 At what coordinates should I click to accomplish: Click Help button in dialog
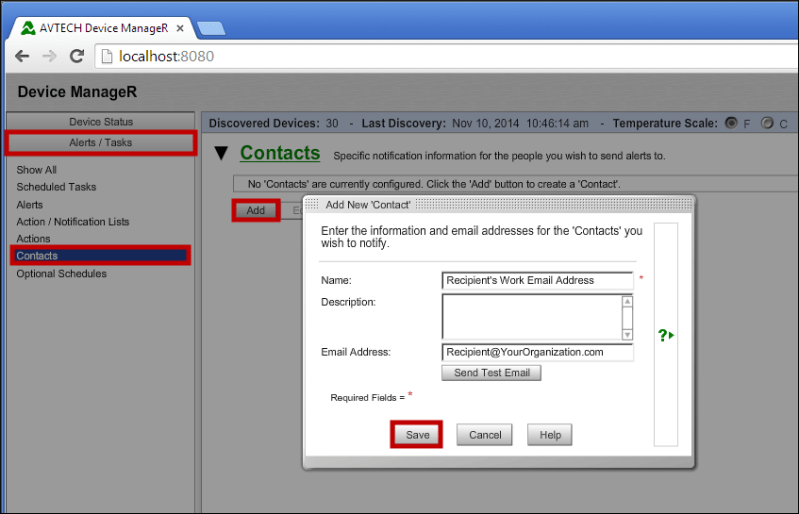(x=550, y=435)
